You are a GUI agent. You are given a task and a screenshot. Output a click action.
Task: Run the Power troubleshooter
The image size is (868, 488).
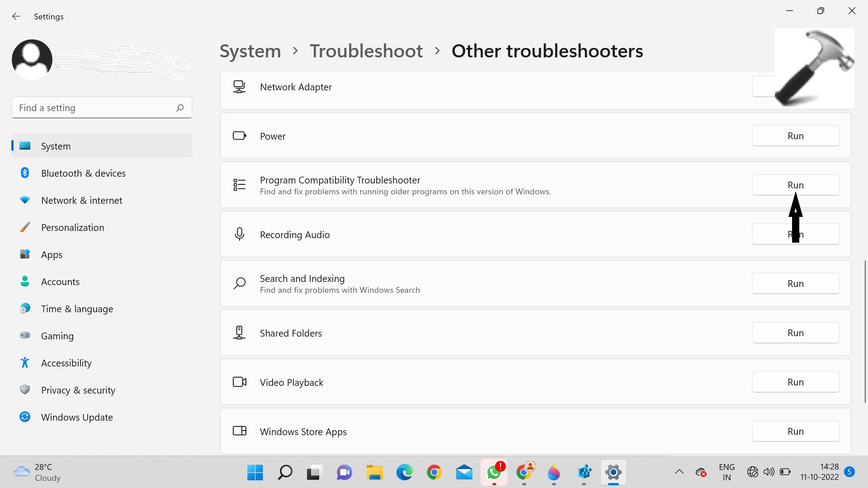click(x=795, y=136)
